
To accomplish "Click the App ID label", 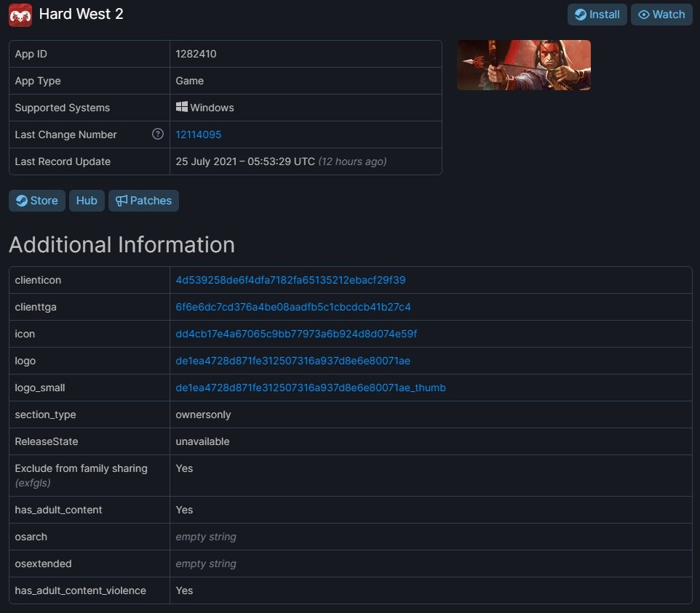I will (x=31, y=54).
